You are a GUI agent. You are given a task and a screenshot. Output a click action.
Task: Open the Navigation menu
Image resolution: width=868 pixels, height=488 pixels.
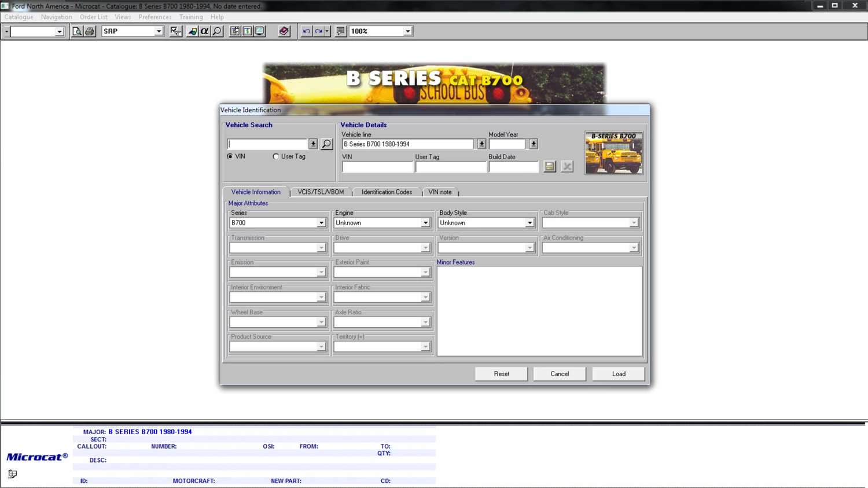click(56, 17)
